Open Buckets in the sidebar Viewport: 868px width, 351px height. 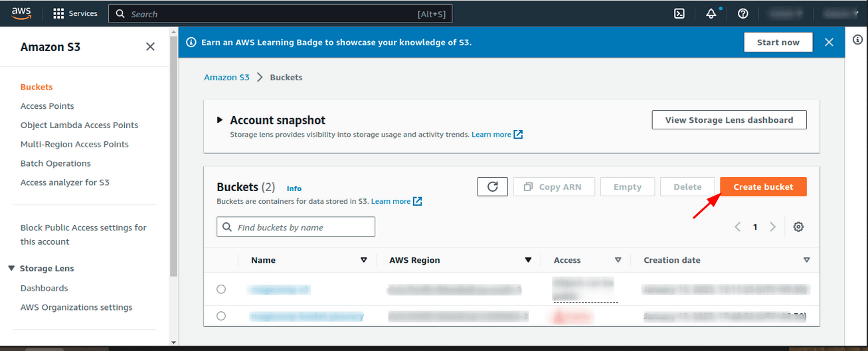pos(37,87)
